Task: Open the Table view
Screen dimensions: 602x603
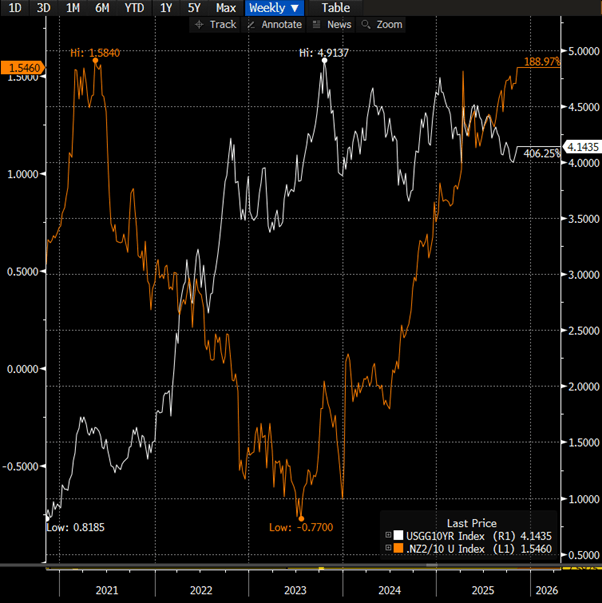Action: 335,8
